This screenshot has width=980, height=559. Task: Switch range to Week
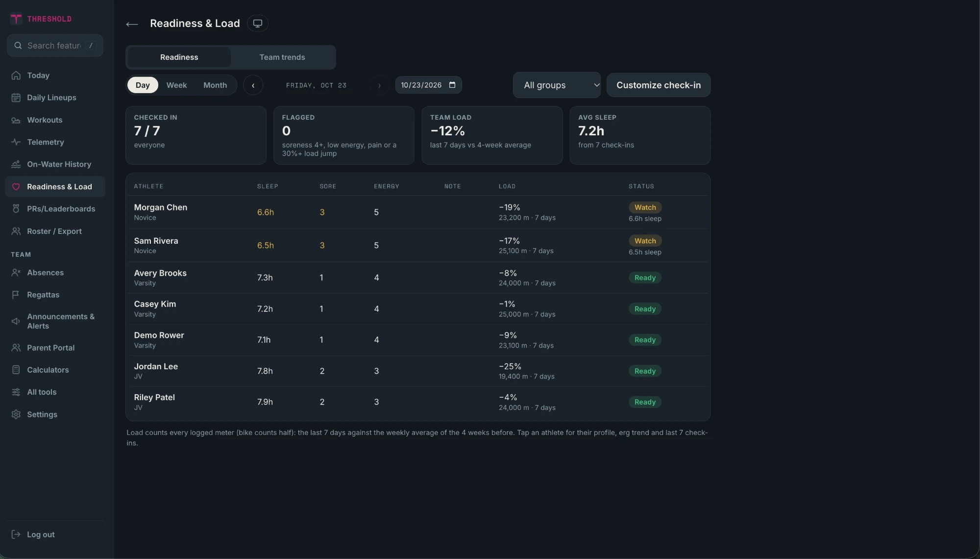[176, 85]
